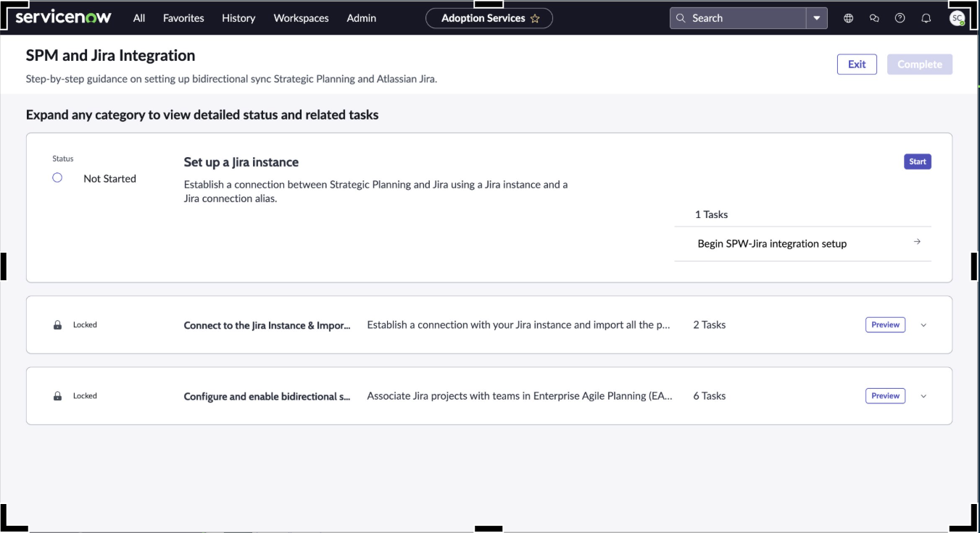Click the Complete button
This screenshot has height=533, width=980.
(x=920, y=64)
